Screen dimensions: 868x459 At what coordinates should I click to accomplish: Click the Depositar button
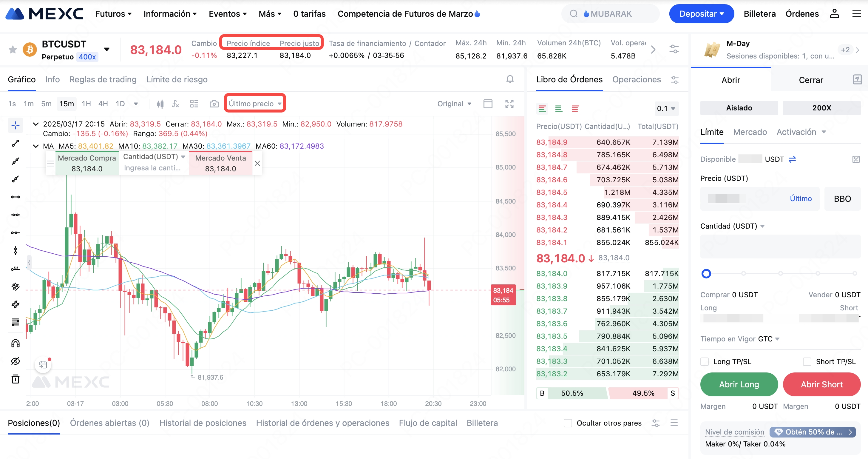(701, 14)
